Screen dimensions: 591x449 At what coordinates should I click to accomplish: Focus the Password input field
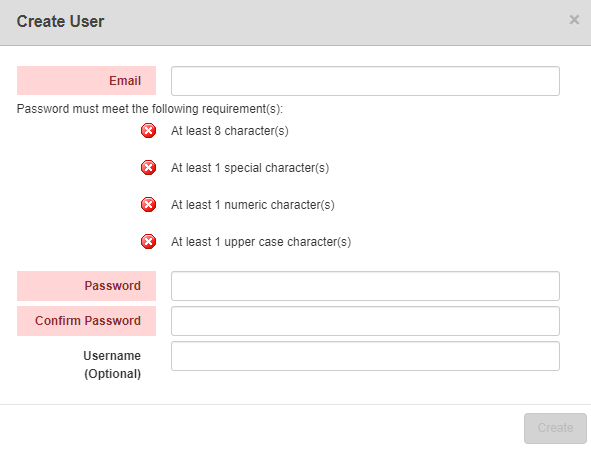(x=365, y=286)
